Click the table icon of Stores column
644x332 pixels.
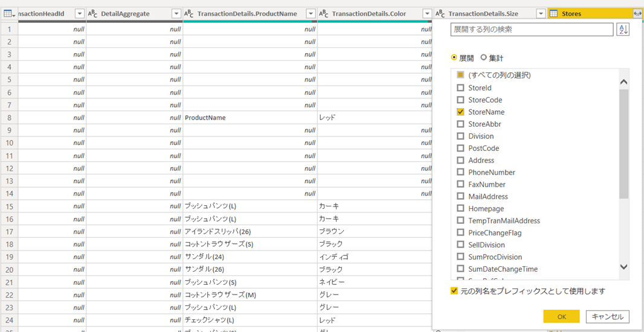pyautogui.click(x=553, y=14)
